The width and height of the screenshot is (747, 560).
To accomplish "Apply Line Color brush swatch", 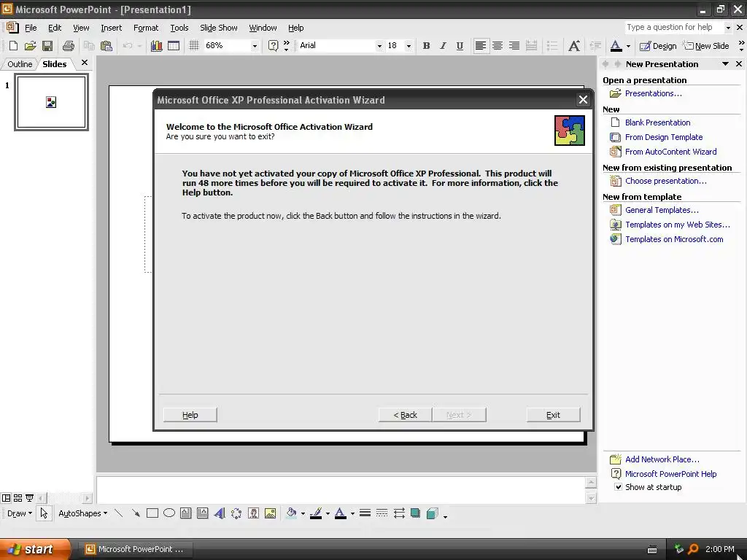I will [x=316, y=513].
